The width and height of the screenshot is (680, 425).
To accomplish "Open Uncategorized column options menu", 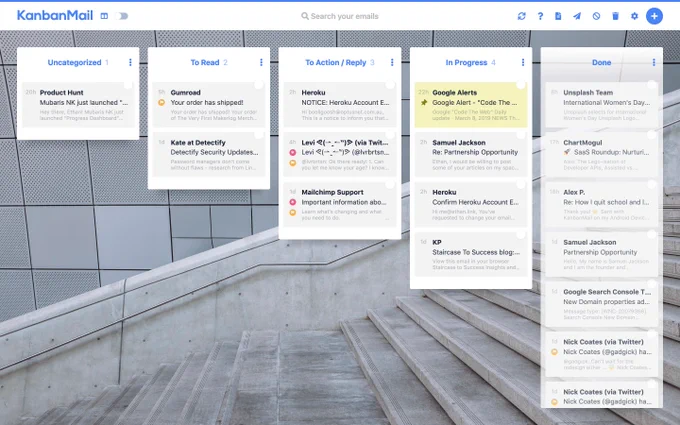I will tap(130, 62).
